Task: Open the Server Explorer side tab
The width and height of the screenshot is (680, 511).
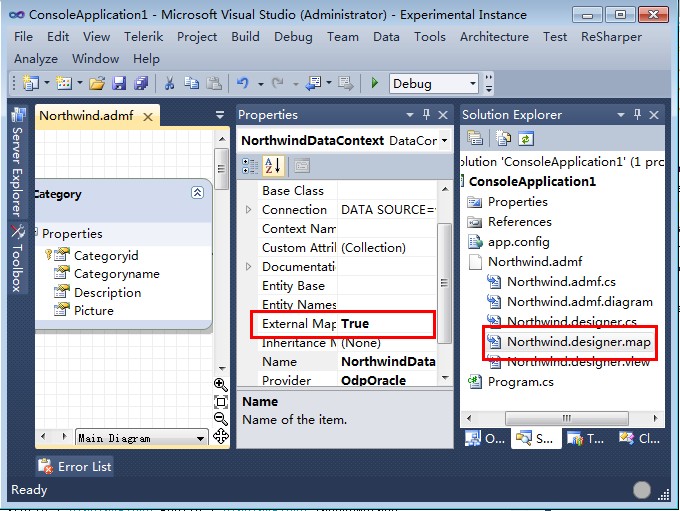Action: pyautogui.click(x=17, y=163)
